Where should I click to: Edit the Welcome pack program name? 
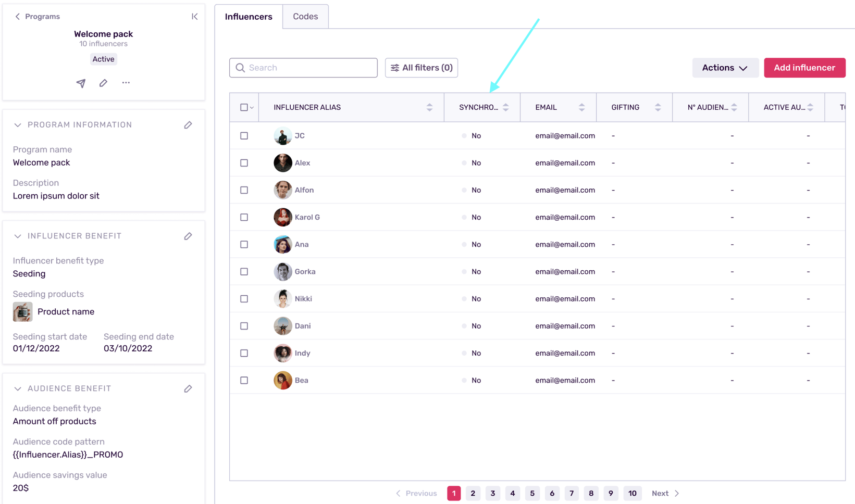pyautogui.click(x=103, y=83)
